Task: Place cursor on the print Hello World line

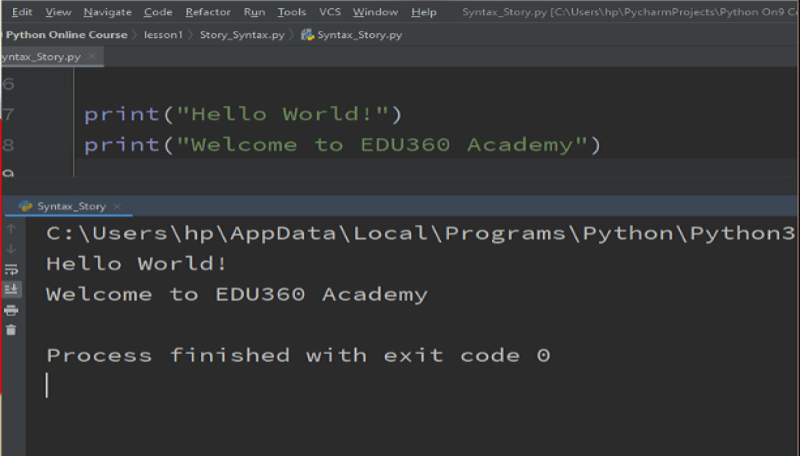Action: (x=242, y=114)
